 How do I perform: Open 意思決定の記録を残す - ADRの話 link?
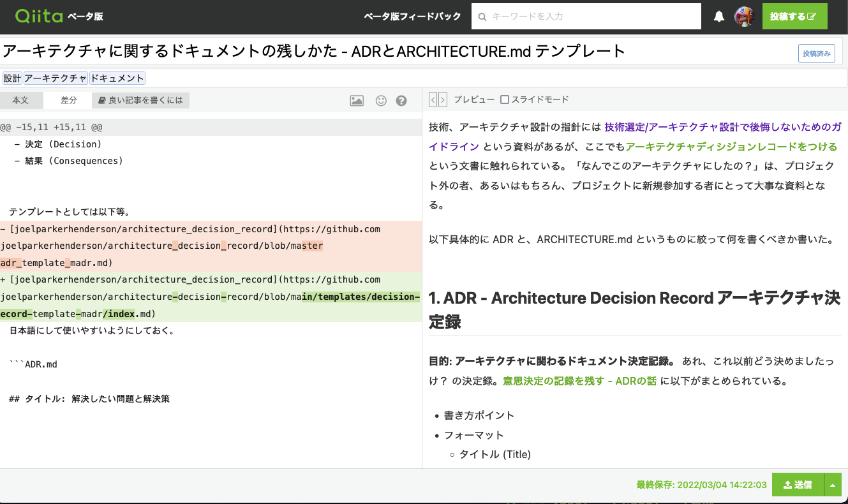pos(580,382)
